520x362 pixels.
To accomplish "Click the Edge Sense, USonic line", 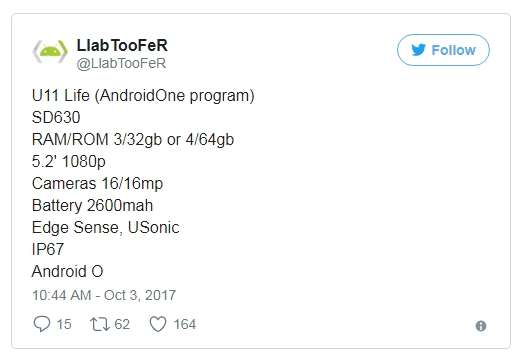I will 106,228.
